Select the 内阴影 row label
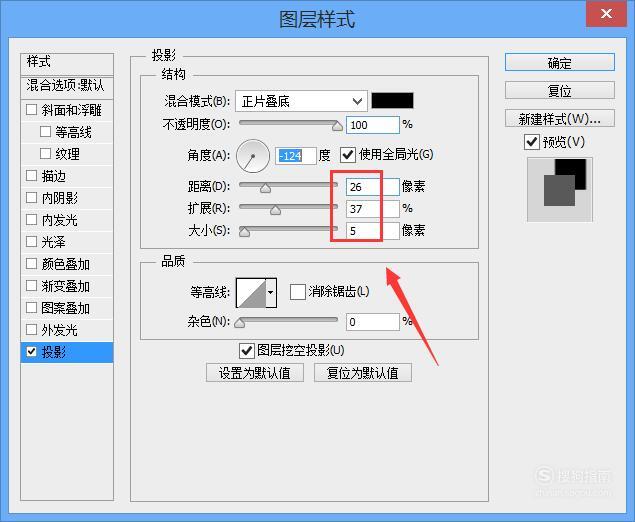Image resolution: width=635 pixels, height=522 pixels. pyautogui.click(x=60, y=198)
